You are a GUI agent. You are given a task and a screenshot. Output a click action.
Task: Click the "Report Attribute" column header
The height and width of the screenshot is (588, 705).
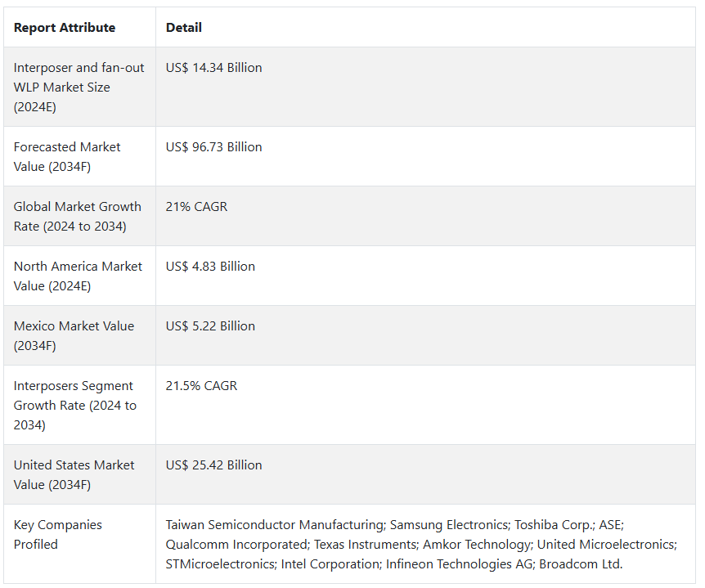click(65, 28)
